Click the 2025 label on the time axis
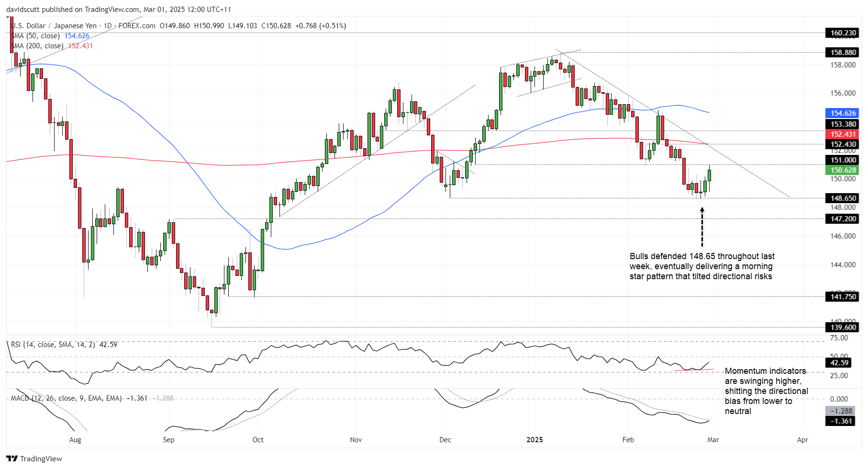 (x=534, y=440)
